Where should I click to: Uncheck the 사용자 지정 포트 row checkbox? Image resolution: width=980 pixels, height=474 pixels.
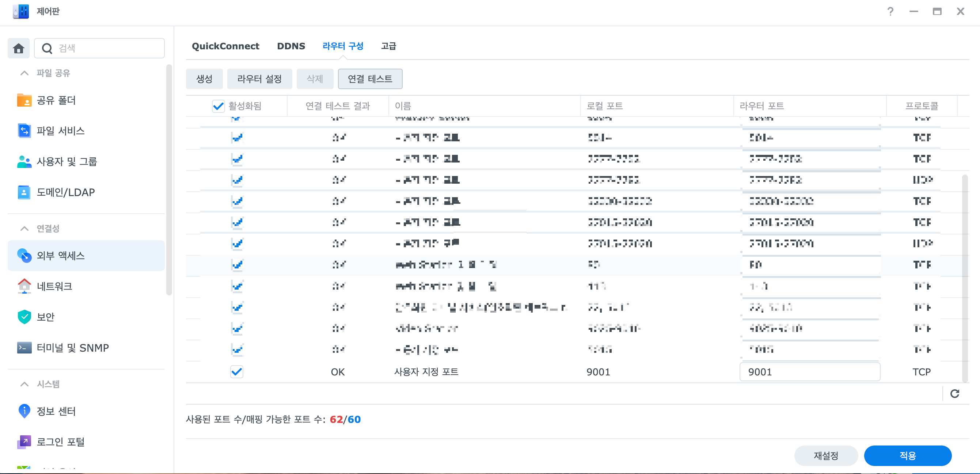(x=237, y=371)
